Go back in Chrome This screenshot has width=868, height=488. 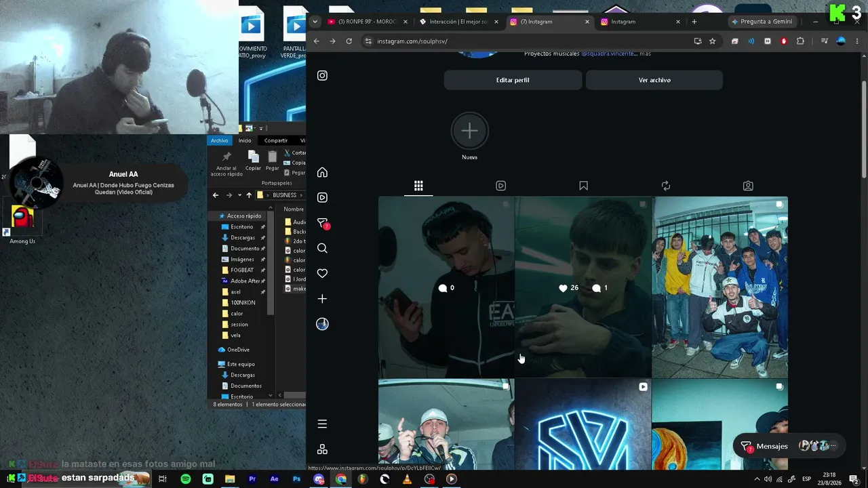coord(316,41)
